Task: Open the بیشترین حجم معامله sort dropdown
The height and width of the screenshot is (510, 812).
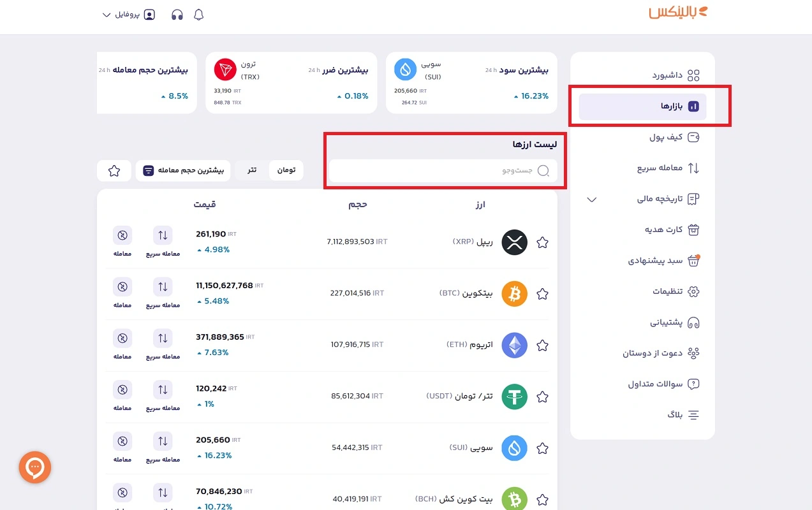Action: [x=183, y=171]
